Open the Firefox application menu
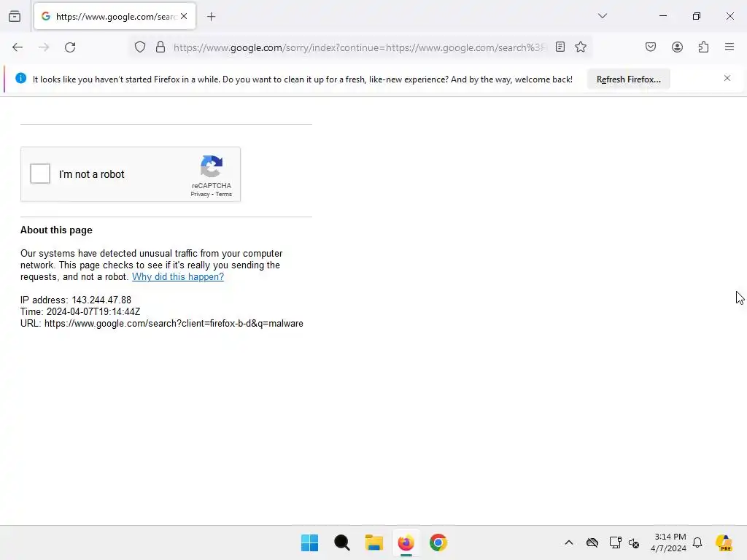The width and height of the screenshot is (747, 560). click(x=729, y=47)
